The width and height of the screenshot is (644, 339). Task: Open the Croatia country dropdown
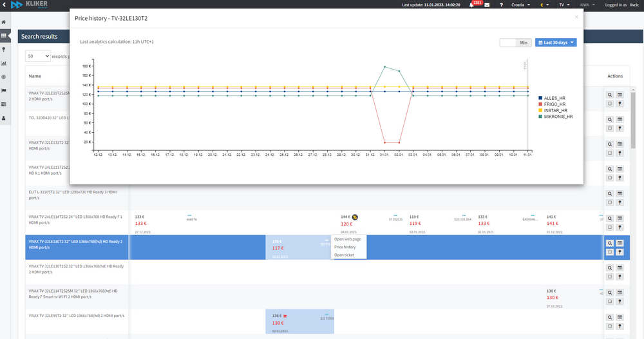(520, 5)
